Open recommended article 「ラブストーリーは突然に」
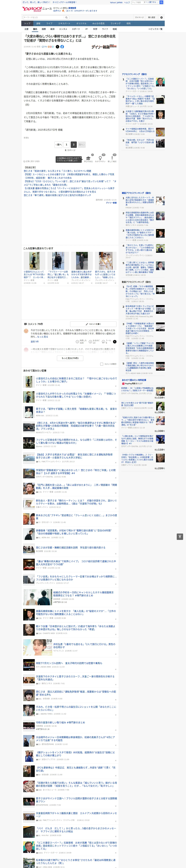Screen dimensions: 186x868 pos(58,274)
